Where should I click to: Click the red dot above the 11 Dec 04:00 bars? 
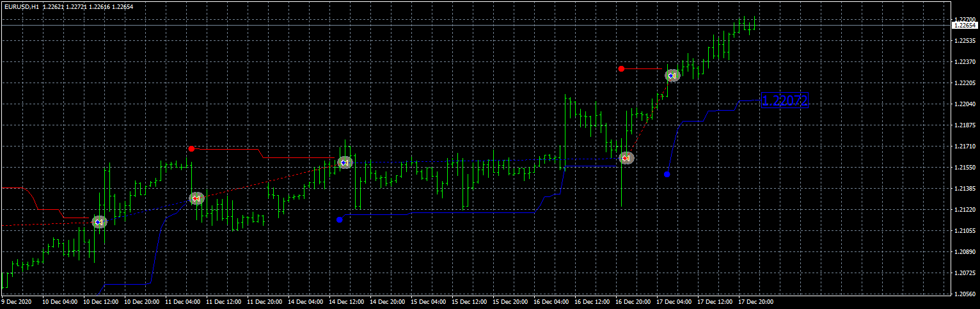tap(191, 148)
